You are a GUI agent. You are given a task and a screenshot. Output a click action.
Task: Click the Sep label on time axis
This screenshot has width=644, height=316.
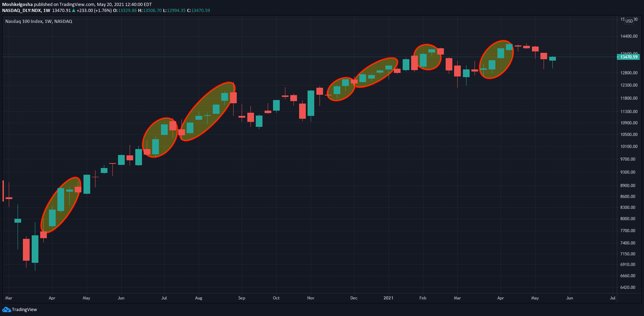tap(242, 298)
